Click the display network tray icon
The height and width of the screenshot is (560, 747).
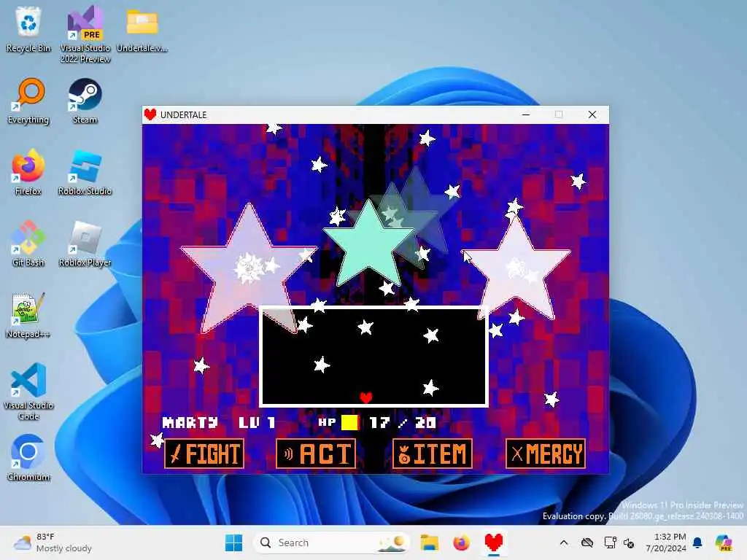pos(610,542)
